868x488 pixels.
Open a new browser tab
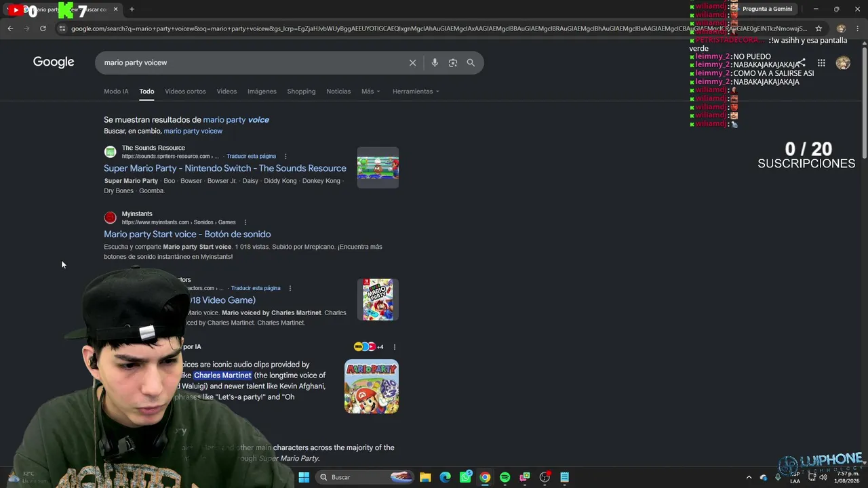pyautogui.click(x=132, y=9)
